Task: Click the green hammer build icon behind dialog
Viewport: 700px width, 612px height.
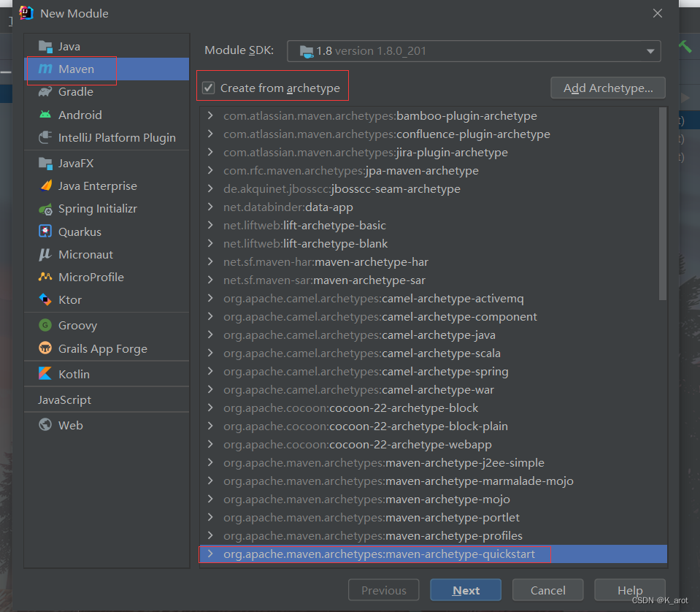Action: click(685, 46)
